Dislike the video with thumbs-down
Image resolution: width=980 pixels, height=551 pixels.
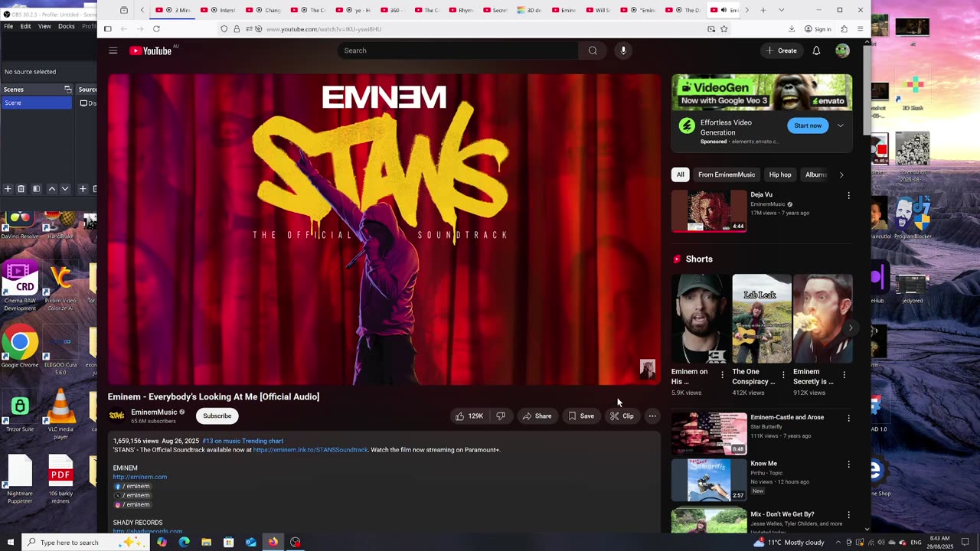pyautogui.click(x=501, y=416)
